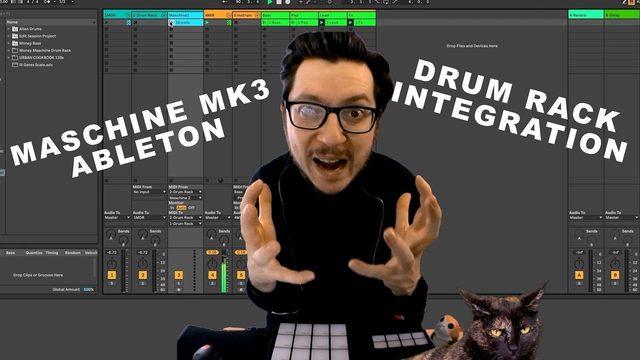Launch the Pad clip in the first scene
Image resolution: width=640 pixels, height=360 pixels.
click(293, 22)
